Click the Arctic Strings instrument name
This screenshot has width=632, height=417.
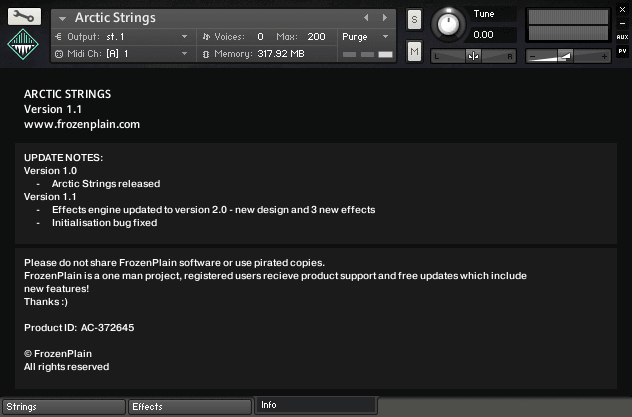pyautogui.click(x=115, y=18)
